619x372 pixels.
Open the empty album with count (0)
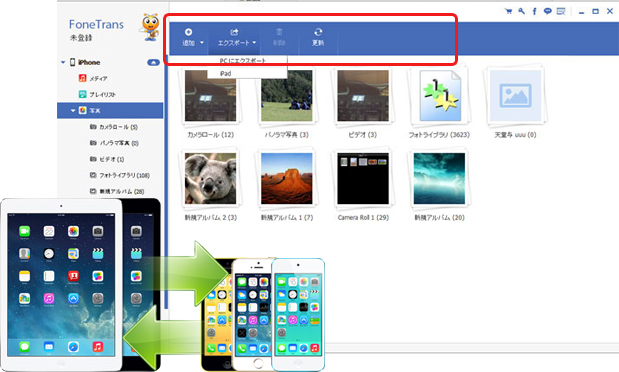point(516,96)
